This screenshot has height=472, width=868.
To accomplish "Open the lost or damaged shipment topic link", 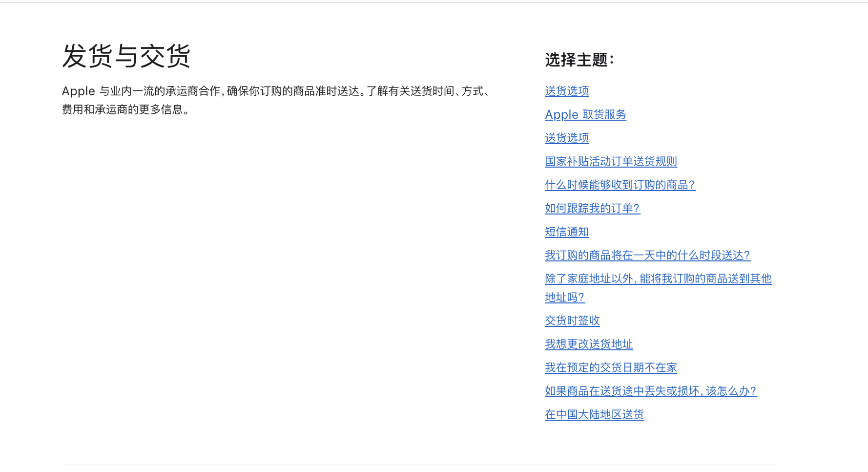I will point(650,391).
